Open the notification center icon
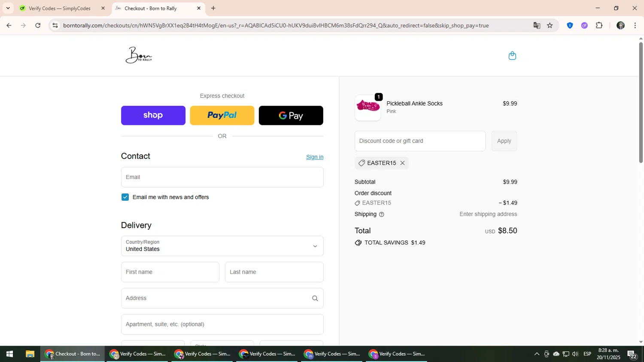The image size is (644, 362). click(x=632, y=354)
